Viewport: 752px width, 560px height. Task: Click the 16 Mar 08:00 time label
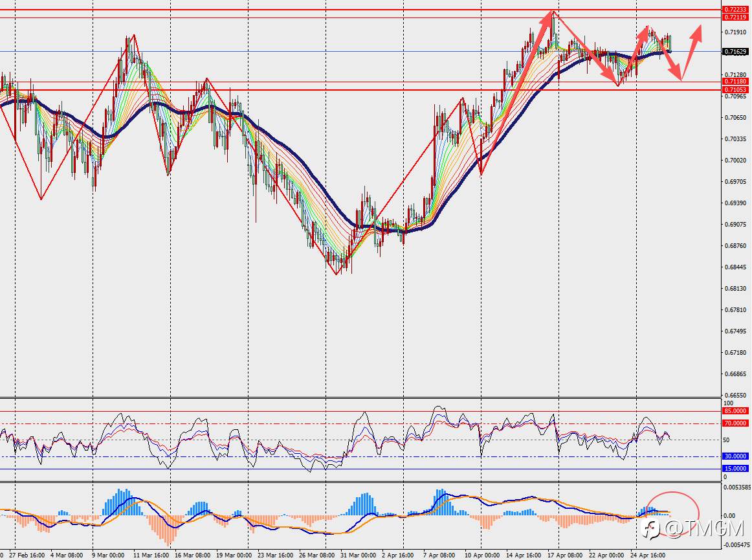pyautogui.click(x=192, y=555)
